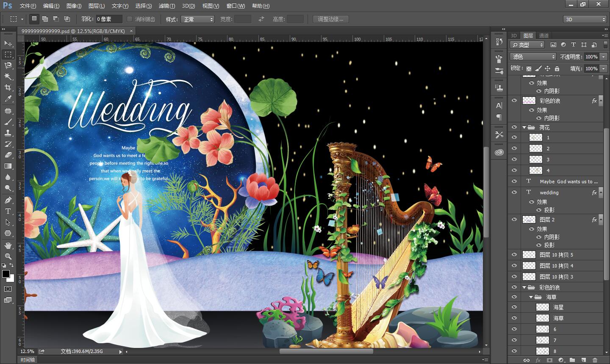
Task: Select the Dodge tool
Action: pyautogui.click(x=8, y=188)
